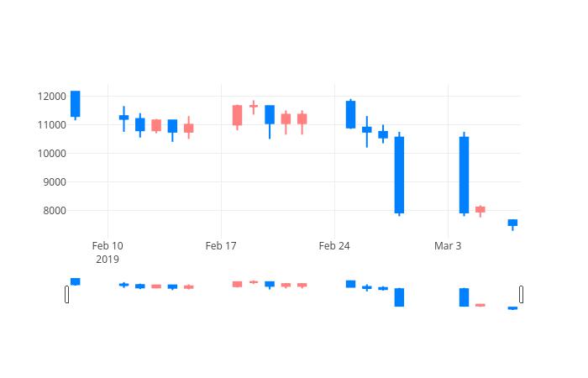Click the red doji candle above Feb 19
This screenshot has height=378, width=588.
click(x=254, y=107)
